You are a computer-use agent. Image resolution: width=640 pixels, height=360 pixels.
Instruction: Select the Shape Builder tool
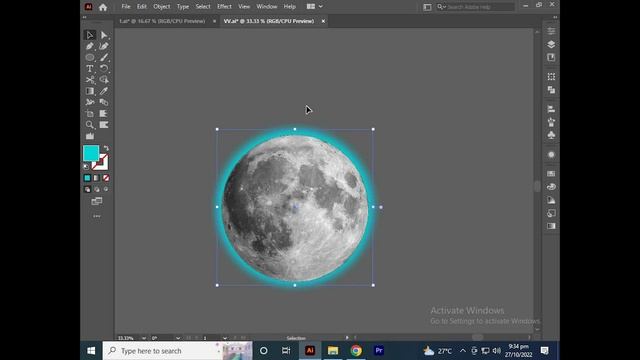point(104,80)
